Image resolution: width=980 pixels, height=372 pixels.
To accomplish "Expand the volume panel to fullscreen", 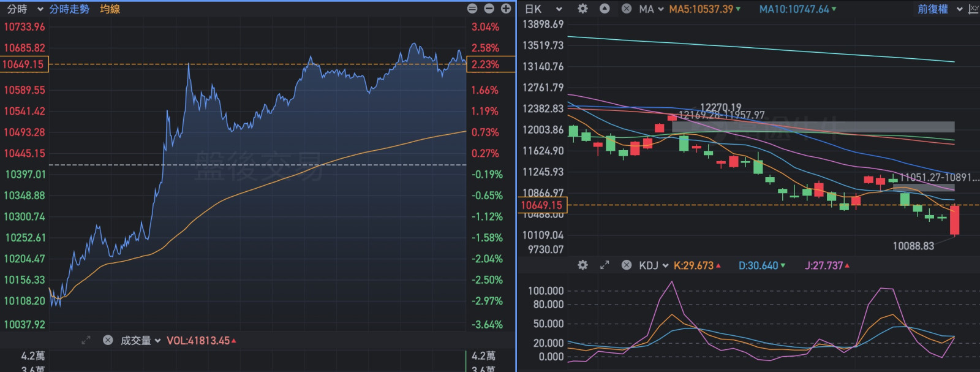I will (86, 340).
